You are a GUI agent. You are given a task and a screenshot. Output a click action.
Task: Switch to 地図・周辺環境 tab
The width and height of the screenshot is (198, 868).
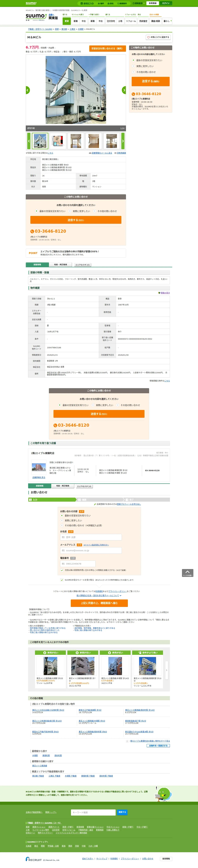(x=60, y=264)
